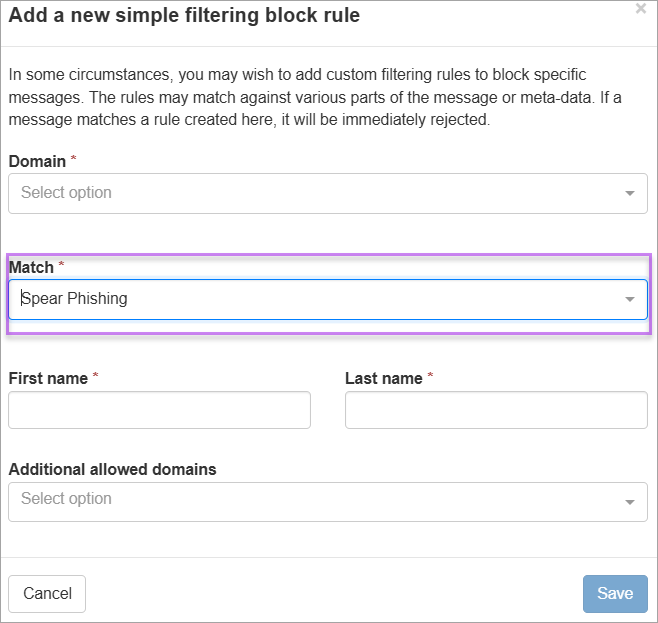Open the Domain select box

pos(310,193)
